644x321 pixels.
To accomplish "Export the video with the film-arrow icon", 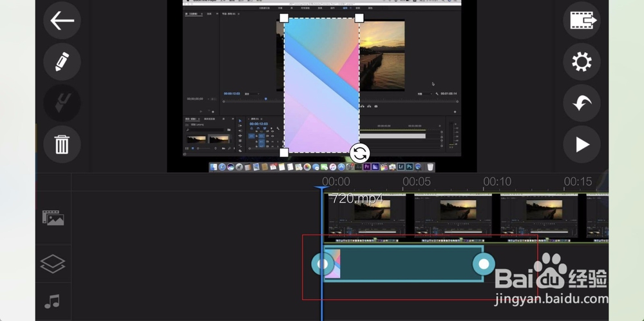I will [x=582, y=21].
